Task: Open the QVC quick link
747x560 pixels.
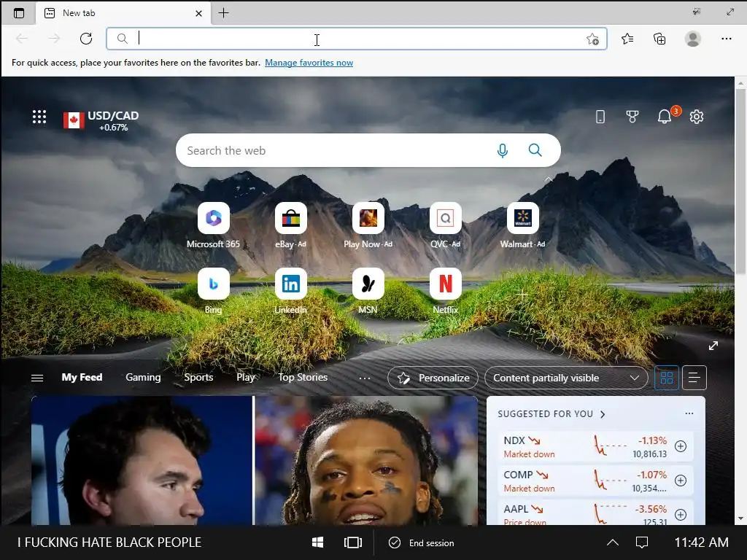Action: coord(446,225)
